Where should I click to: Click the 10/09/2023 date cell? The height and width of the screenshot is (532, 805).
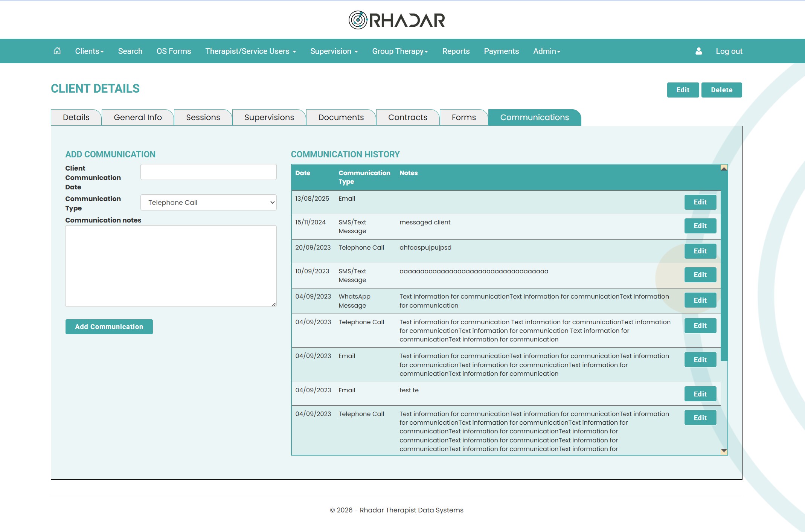312,271
